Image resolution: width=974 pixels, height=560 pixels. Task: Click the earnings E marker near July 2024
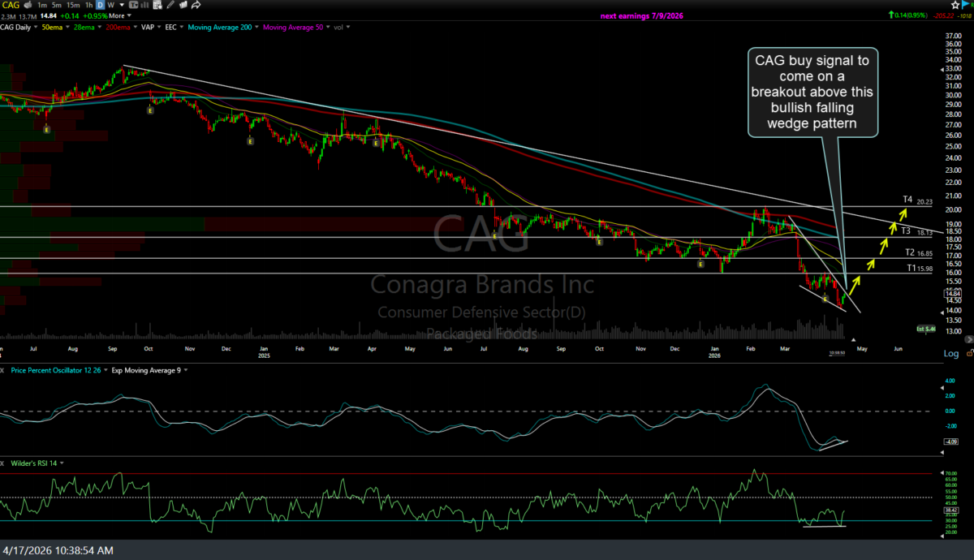[x=47, y=129]
